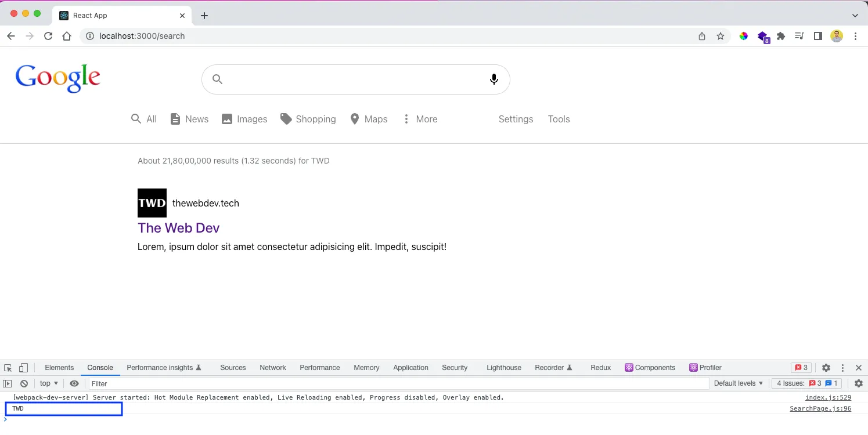Image resolution: width=868 pixels, height=435 pixels.
Task: Switch to the Elements tab
Action: (x=59, y=368)
